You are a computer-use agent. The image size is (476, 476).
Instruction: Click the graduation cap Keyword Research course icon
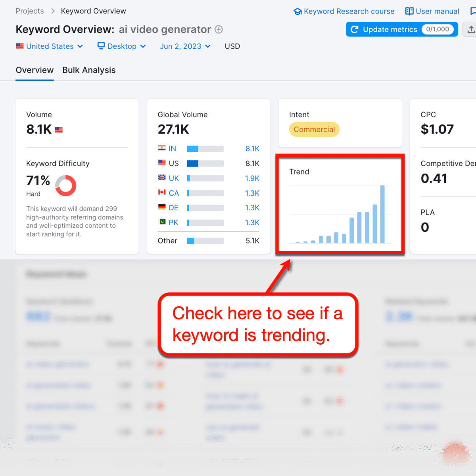pos(297,11)
